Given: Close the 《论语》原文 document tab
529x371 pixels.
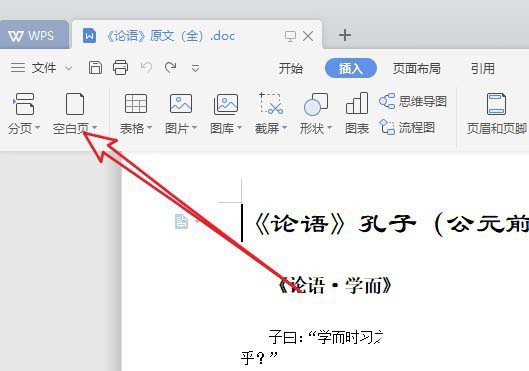Looking at the screenshot, I should [x=308, y=36].
